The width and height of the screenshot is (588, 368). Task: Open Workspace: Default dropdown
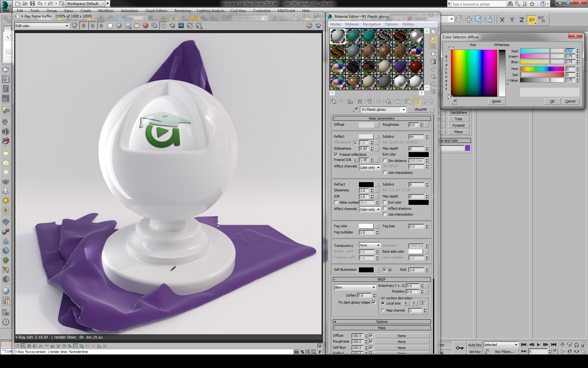click(85, 4)
